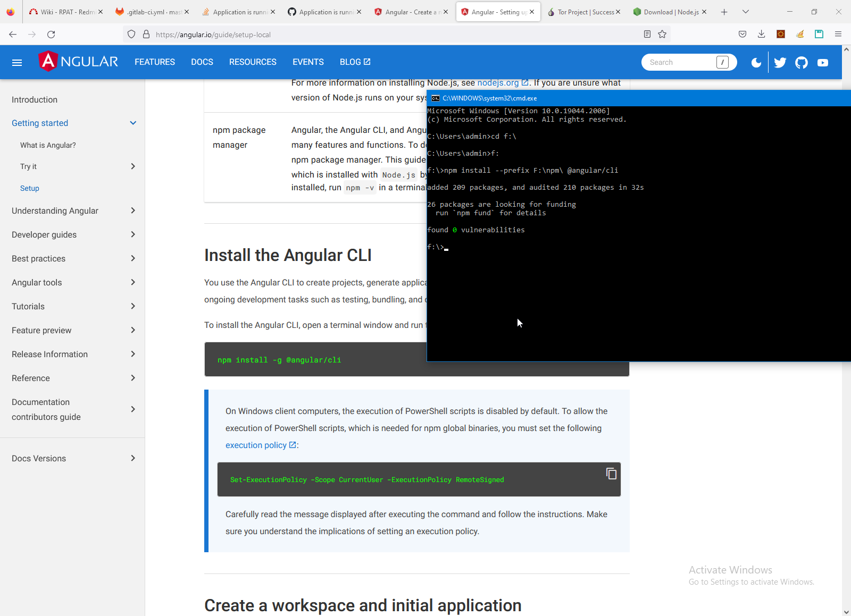Screen dimensions: 851x616
Task: Click the tracking protection shield icon
Action: (131, 35)
